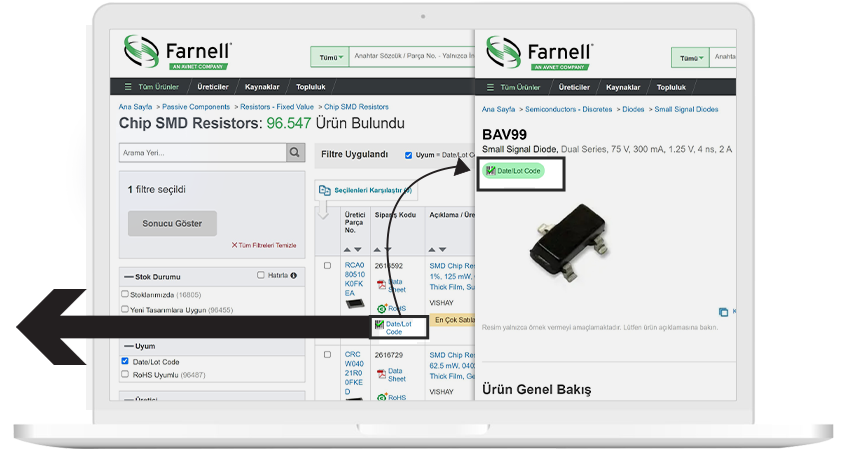Sort Açıklama column ascending with up arrow
This screenshot has height=454, width=850.
(x=432, y=250)
